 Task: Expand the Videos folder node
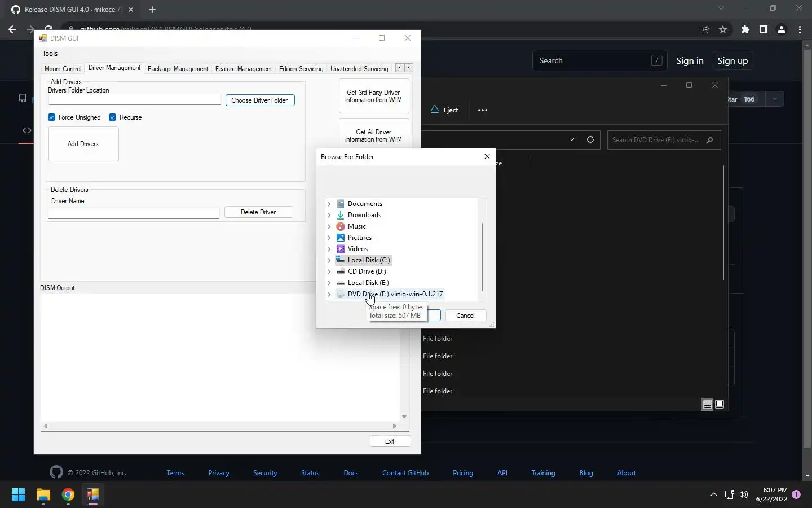(329, 249)
